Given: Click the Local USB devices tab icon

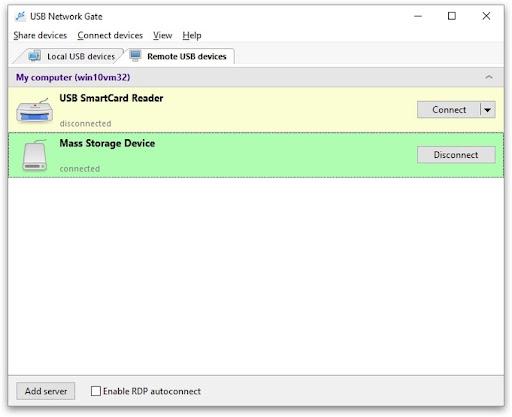Looking at the screenshot, I should coord(34,56).
